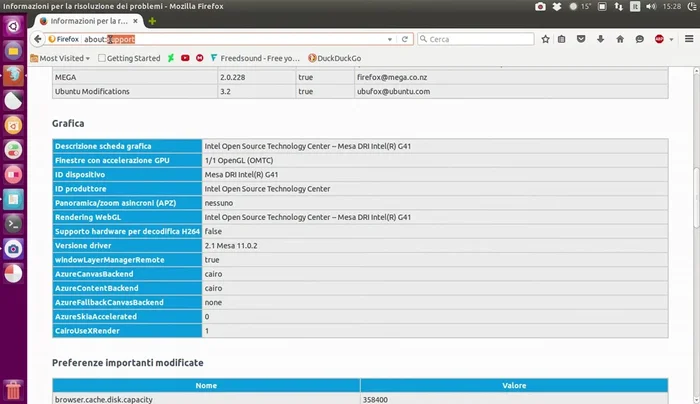The height and width of the screenshot is (404, 700).
Task: Open the toggle-switch tweak tool in dock
Action: click(13, 150)
